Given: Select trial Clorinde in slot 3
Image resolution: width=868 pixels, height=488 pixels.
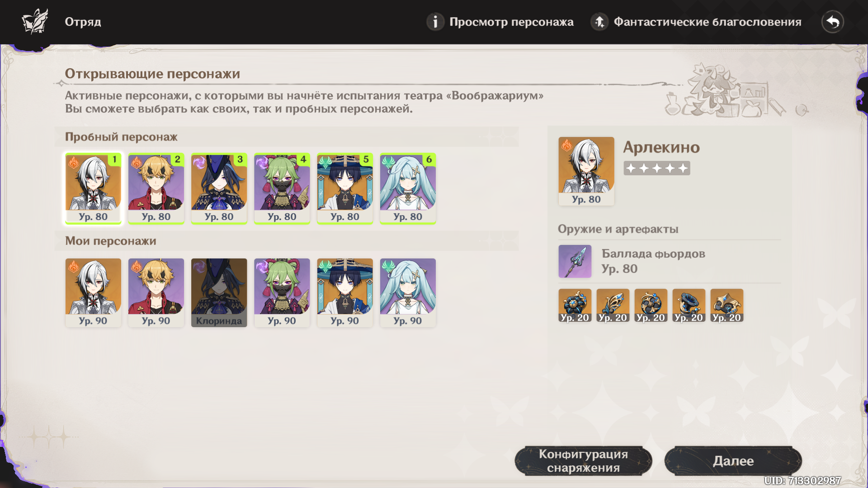Looking at the screenshot, I should pyautogui.click(x=219, y=188).
